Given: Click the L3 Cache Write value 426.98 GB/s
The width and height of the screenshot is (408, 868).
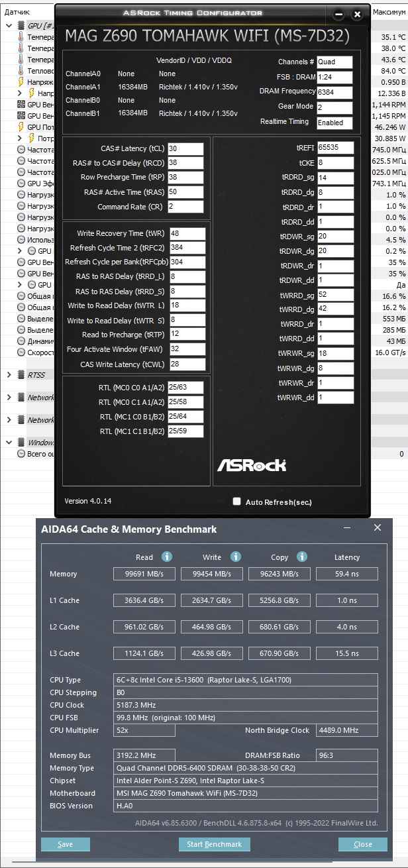Looking at the screenshot, I should click(x=211, y=653).
